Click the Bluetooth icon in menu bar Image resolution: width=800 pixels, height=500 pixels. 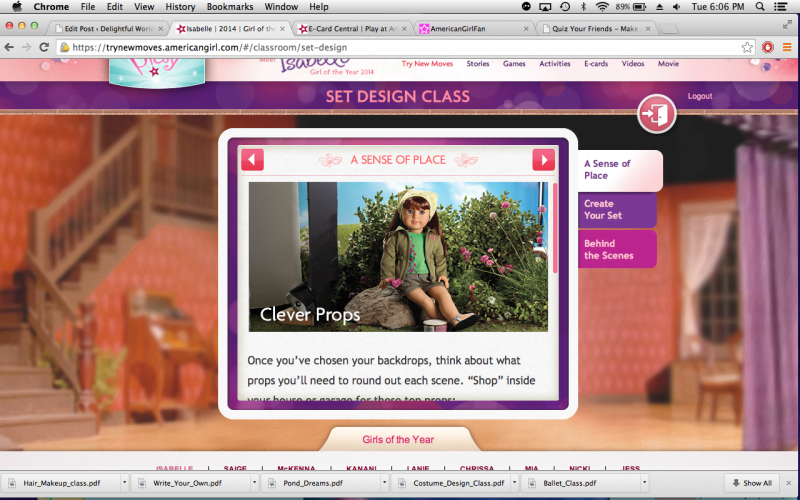[584, 7]
